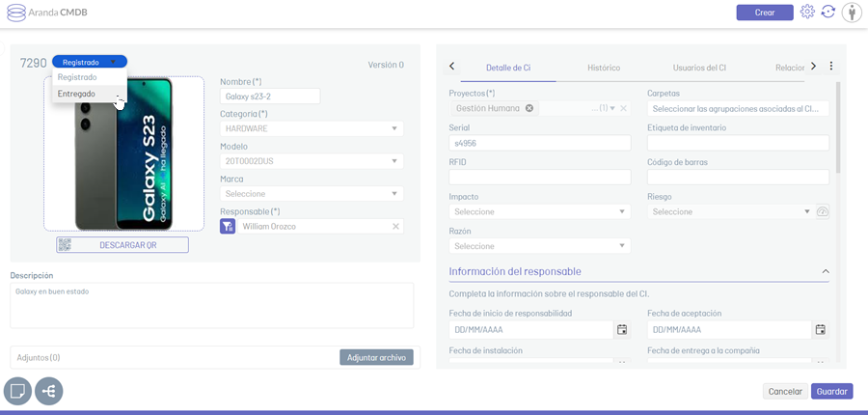Click the Etiqueta de inventario field
The image size is (868, 415).
pyautogui.click(x=738, y=143)
